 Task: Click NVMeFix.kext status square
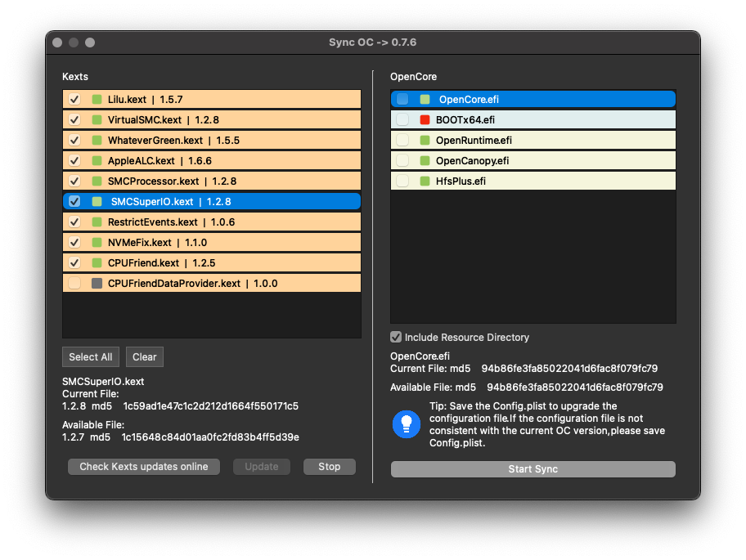click(97, 243)
